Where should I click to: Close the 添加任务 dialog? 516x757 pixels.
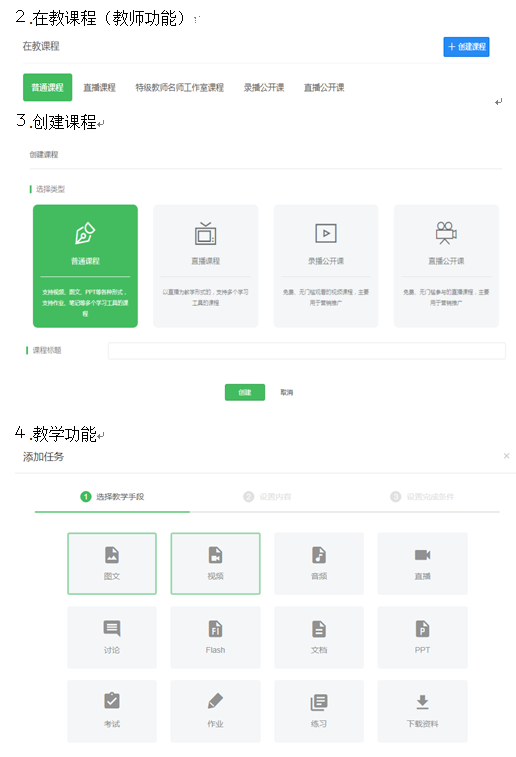[506, 456]
